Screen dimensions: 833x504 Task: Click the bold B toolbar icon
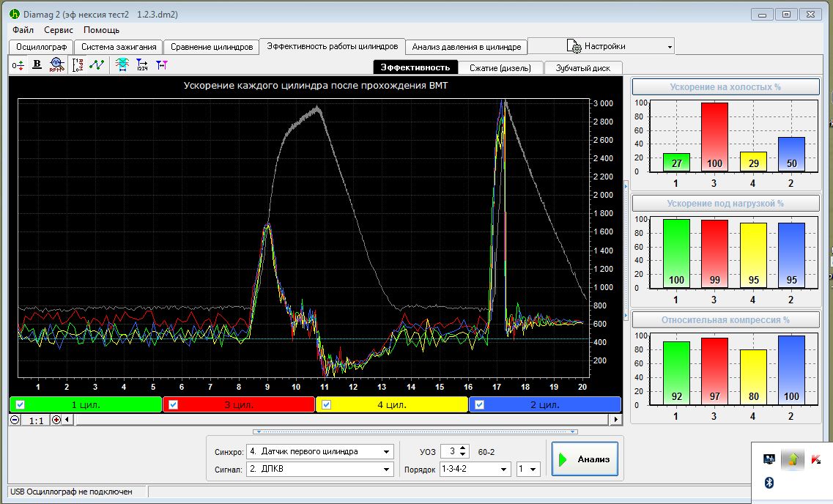point(37,64)
